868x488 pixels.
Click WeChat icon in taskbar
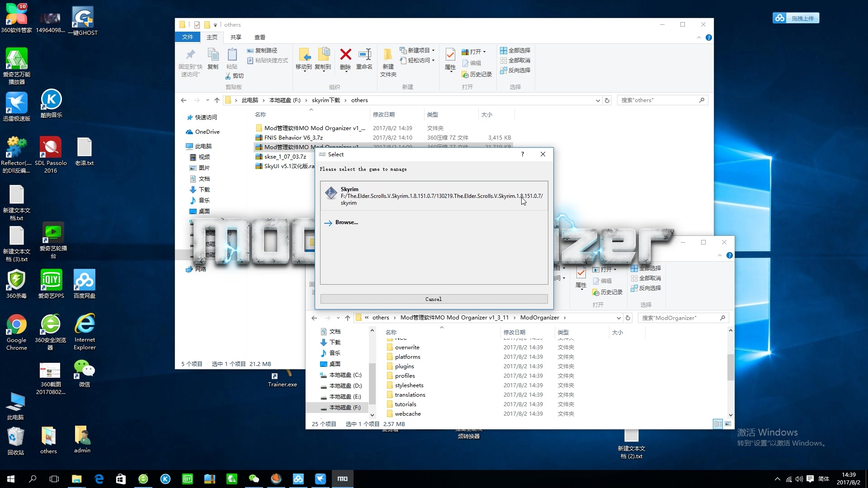pyautogui.click(x=254, y=479)
